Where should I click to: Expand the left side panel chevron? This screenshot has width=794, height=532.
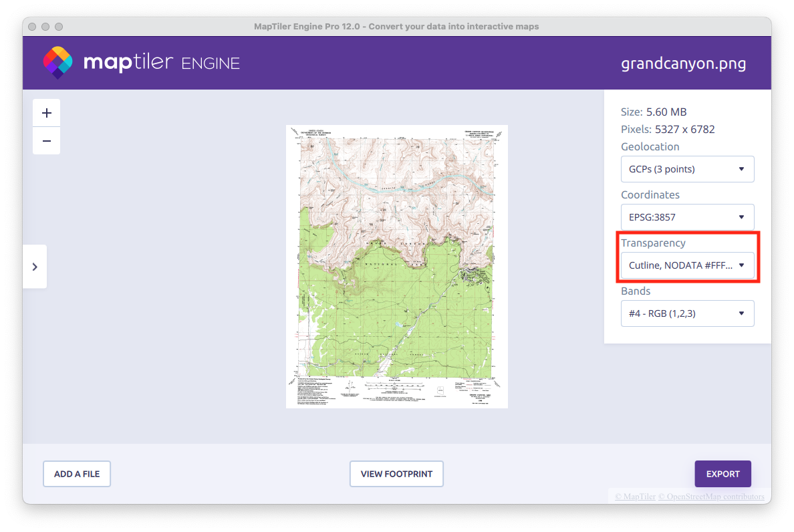pyautogui.click(x=35, y=267)
